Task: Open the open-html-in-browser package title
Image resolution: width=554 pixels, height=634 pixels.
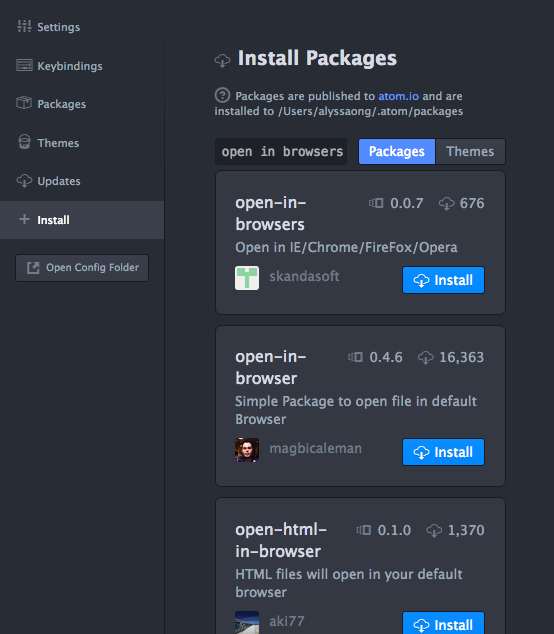Action: tap(281, 540)
